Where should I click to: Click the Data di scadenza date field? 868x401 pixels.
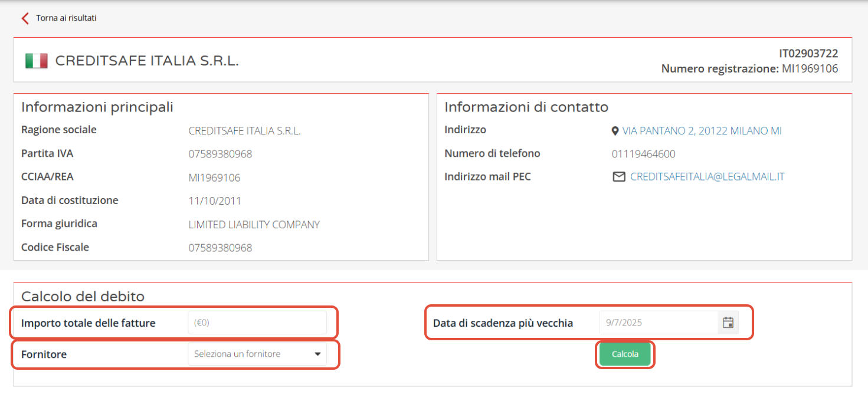point(659,323)
